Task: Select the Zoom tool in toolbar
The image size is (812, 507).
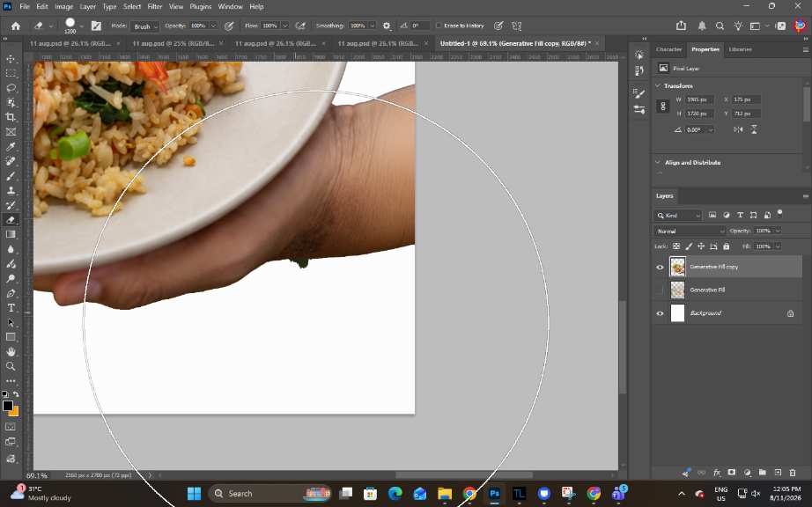Action: coord(11,366)
